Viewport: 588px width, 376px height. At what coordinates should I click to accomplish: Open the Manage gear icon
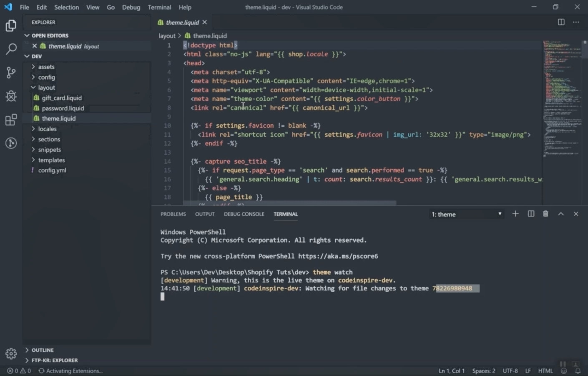point(11,354)
